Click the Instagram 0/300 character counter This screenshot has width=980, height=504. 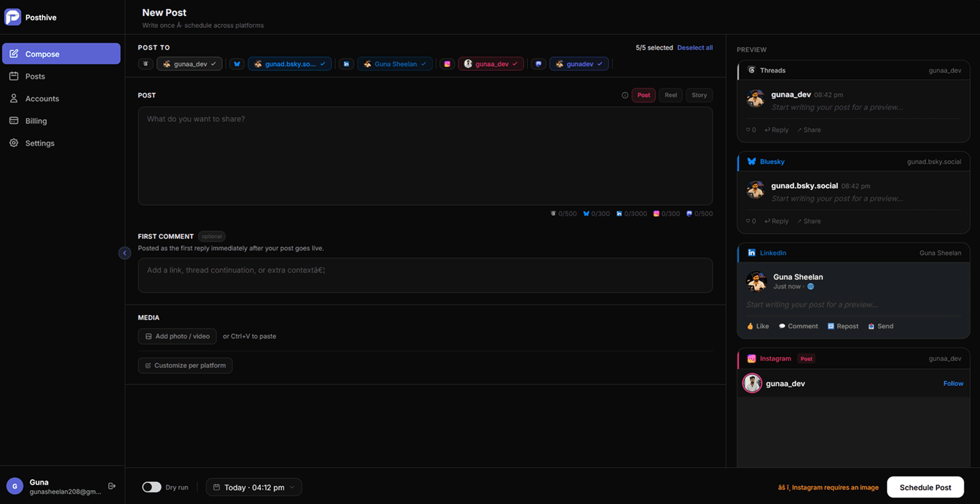(x=667, y=214)
